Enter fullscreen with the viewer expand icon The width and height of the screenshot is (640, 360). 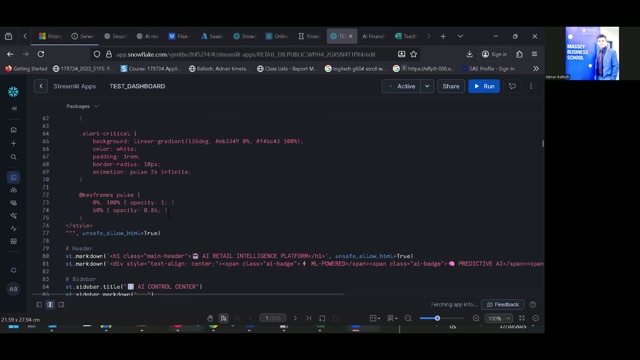pyautogui.click(x=522, y=318)
